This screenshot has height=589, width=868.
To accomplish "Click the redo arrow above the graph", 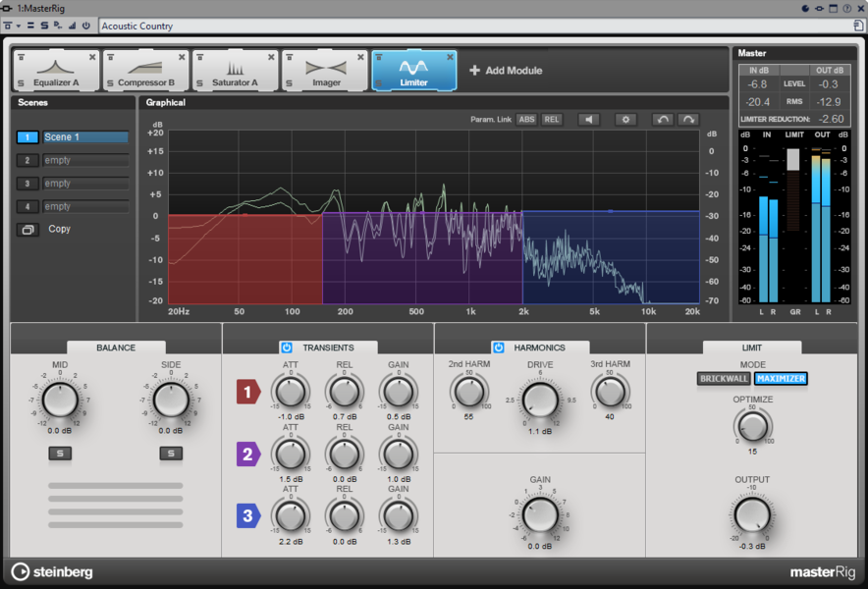I will [x=688, y=120].
